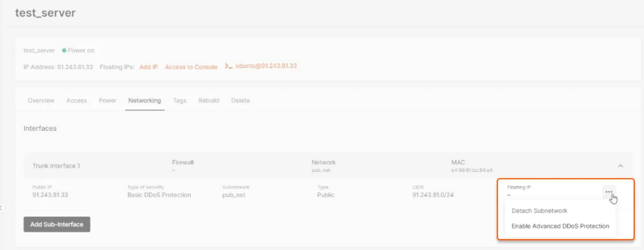
Task: Click the Public value under Type
Action: pyautogui.click(x=326, y=195)
